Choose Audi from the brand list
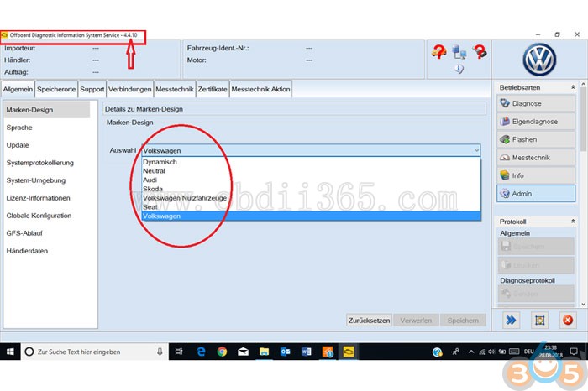This screenshot has height=391, width=588. pos(311,180)
